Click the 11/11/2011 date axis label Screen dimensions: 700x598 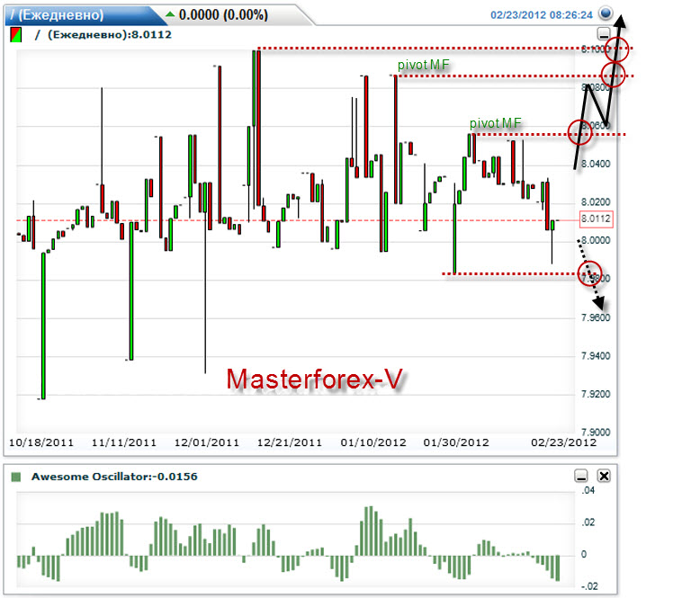124,442
